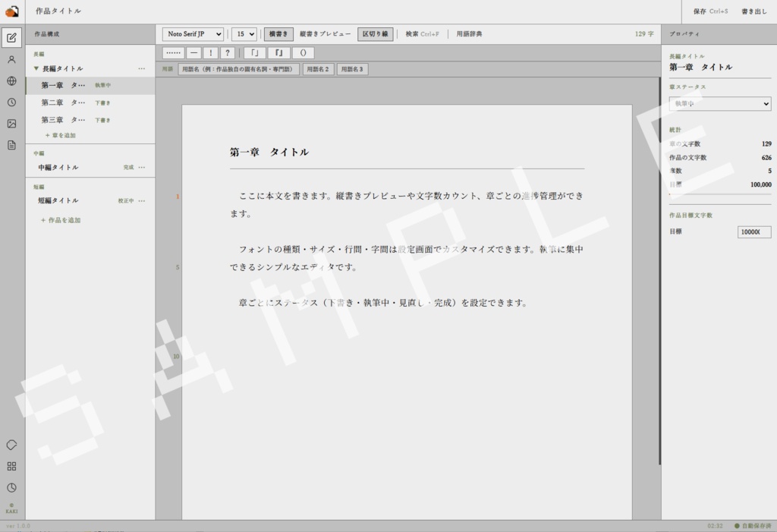Click the 129 字 character counter in toolbar

644,33
